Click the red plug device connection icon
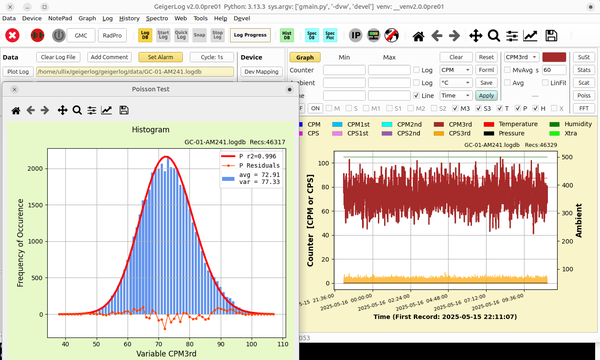Image resolution: width=600 pixels, height=360 pixels. (x=37, y=36)
